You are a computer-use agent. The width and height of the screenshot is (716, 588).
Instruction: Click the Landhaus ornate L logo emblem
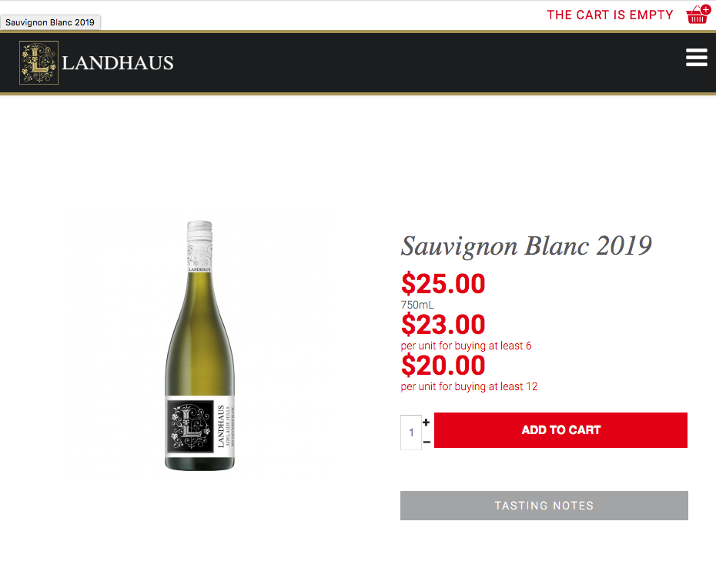pyautogui.click(x=38, y=62)
